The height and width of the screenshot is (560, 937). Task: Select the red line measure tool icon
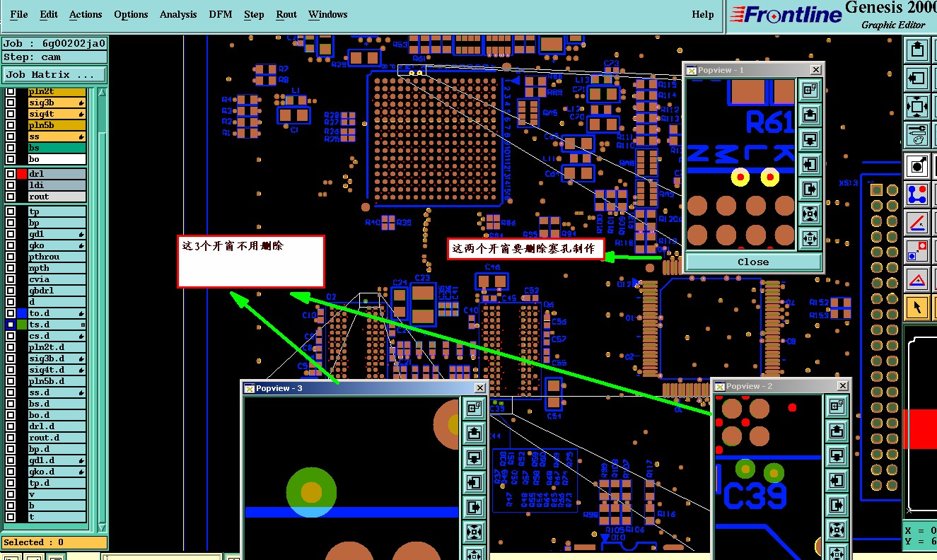(x=917, y=223)
